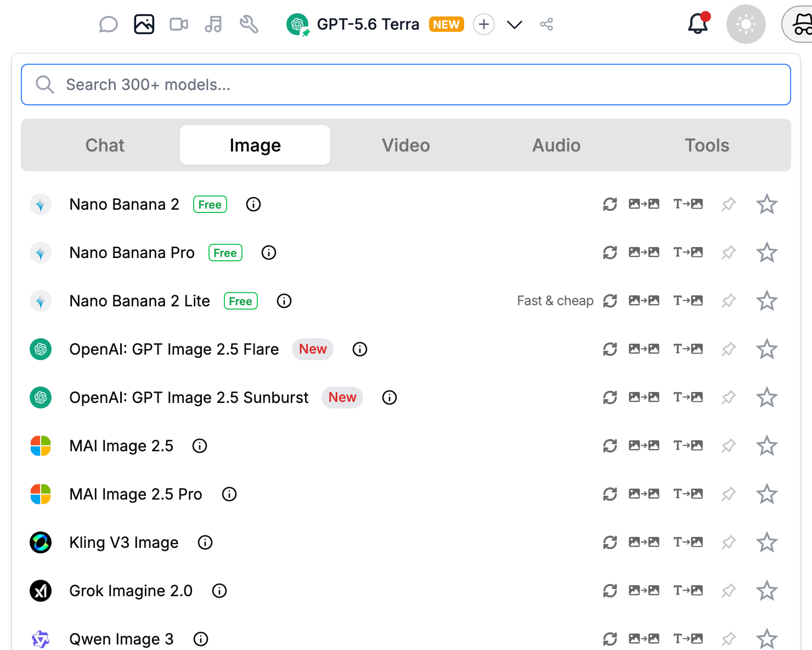Open wrench tools icon in top bar
The image size is (812, 650).
point(249,24)
